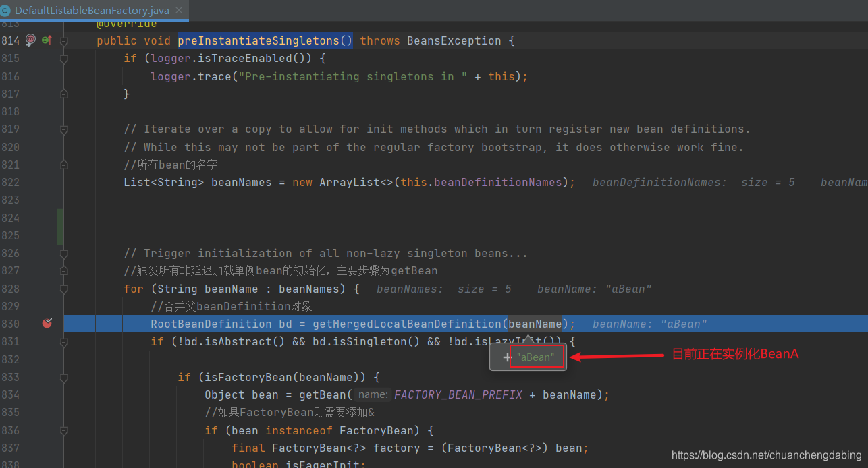Click the inline hint "beanDefinitionNames: size = 5"
This screenshot has width=868, height=468.
693,182
